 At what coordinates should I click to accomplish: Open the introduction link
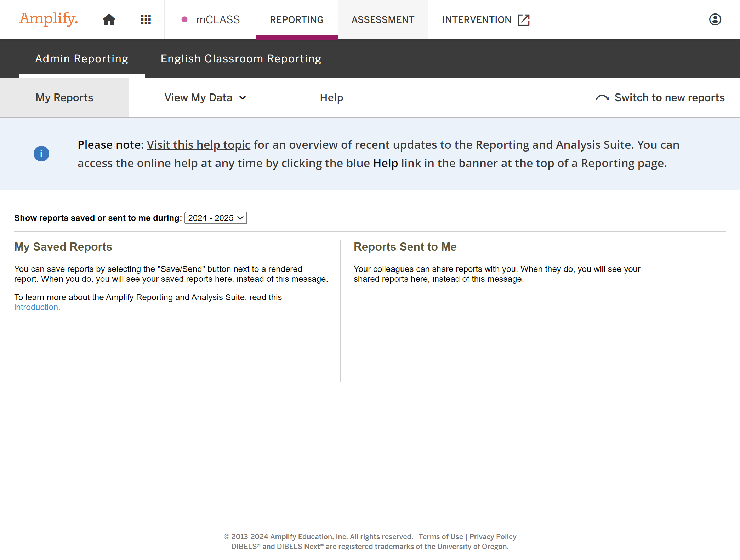coord(36,307)
